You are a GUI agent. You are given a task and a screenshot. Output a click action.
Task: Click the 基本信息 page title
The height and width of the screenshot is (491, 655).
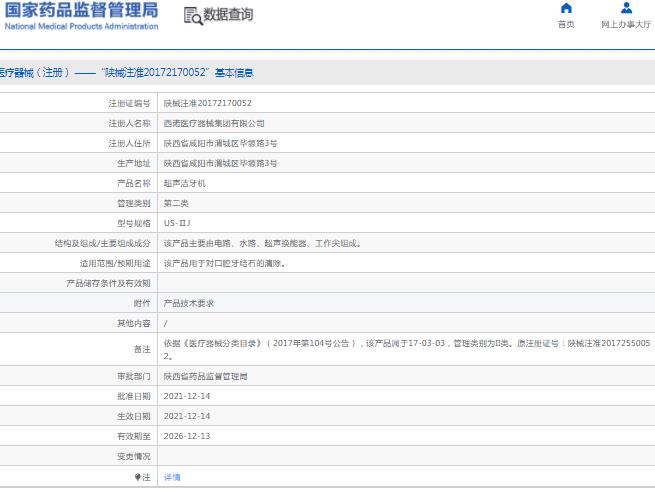click(x=234, y=73)
